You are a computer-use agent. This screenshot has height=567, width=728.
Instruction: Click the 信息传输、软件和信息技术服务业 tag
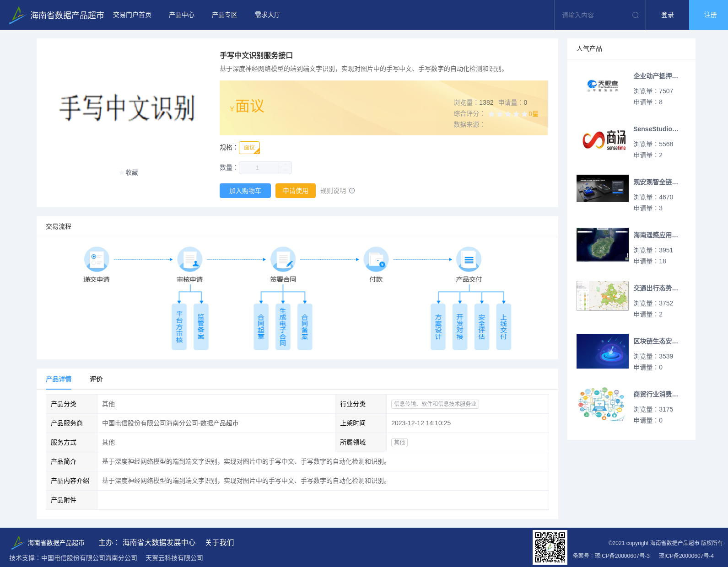click(435, 404)
